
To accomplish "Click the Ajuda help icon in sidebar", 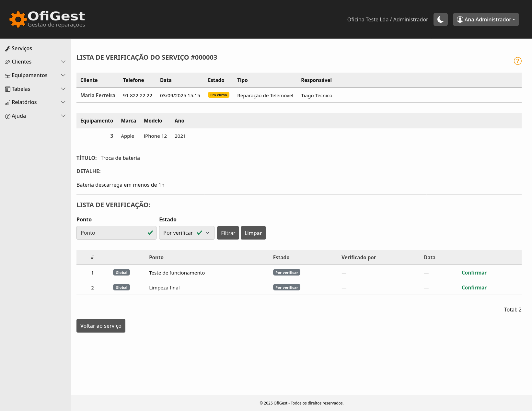I will tap(8, 116).
